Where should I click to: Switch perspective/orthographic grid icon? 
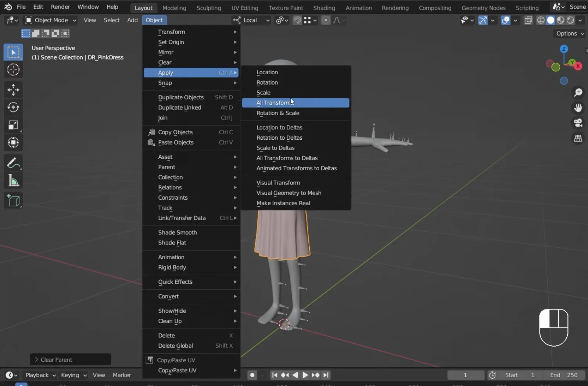(578, 138)
